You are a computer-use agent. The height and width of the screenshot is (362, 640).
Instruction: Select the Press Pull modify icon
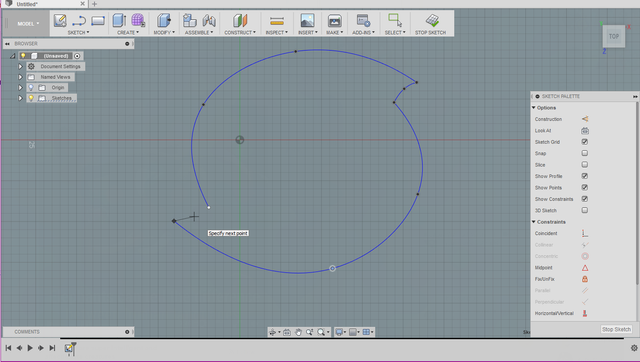tap(164, 20)
